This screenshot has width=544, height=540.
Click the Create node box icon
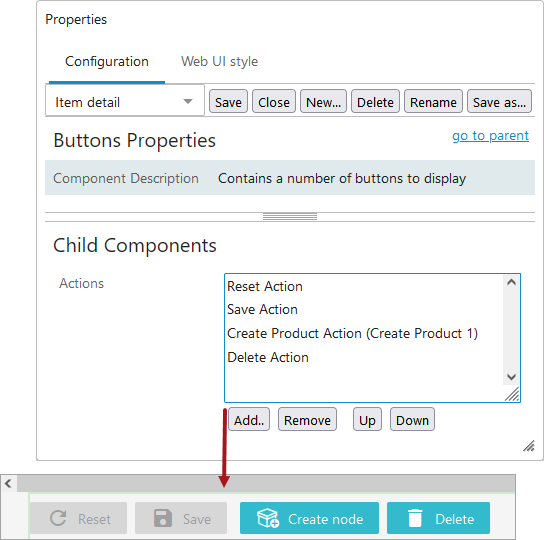click(268, 518)
